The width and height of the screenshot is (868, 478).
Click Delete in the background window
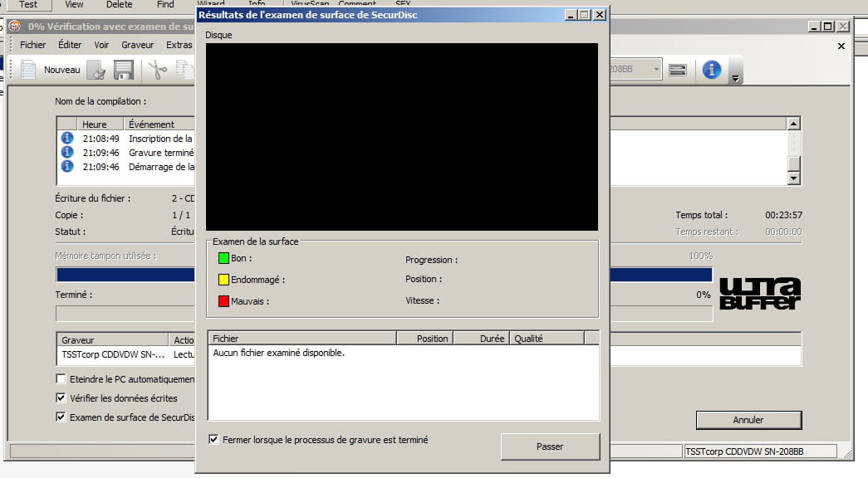(119, 4)
